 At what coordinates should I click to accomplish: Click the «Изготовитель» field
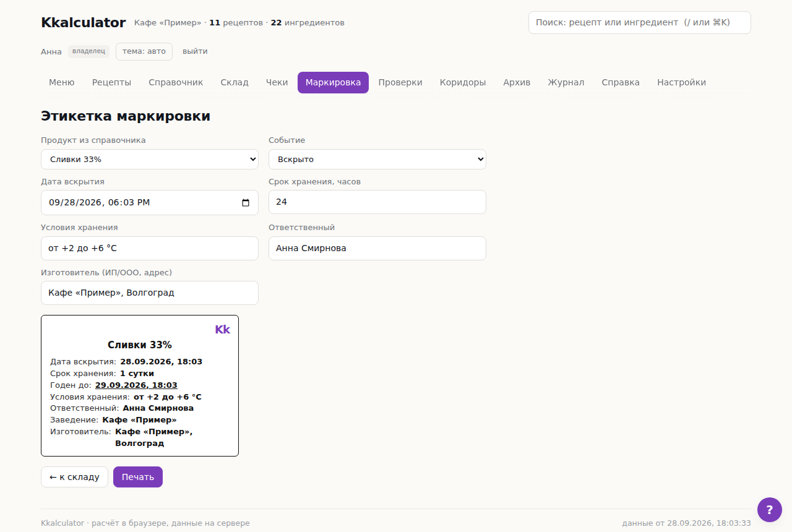[150, 293]
